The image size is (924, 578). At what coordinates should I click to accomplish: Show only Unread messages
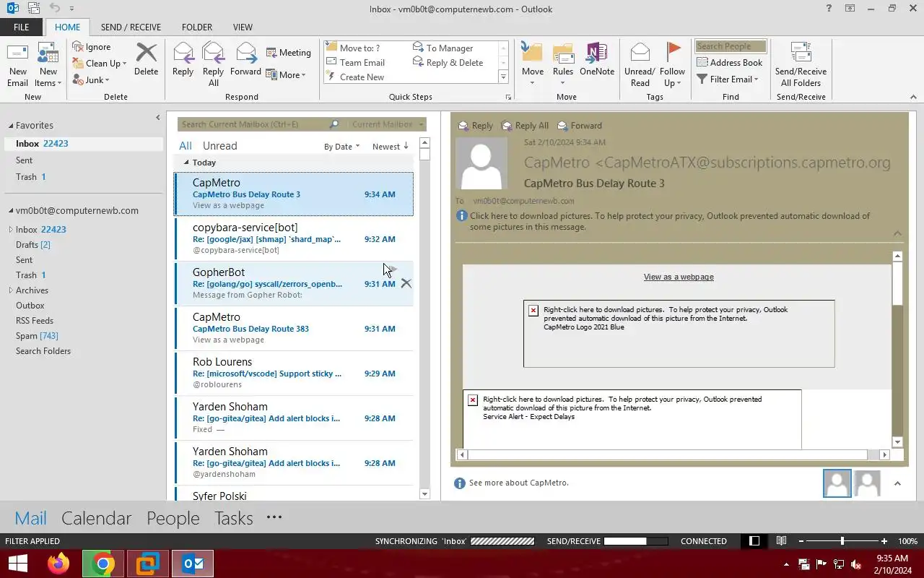(219, 146)
